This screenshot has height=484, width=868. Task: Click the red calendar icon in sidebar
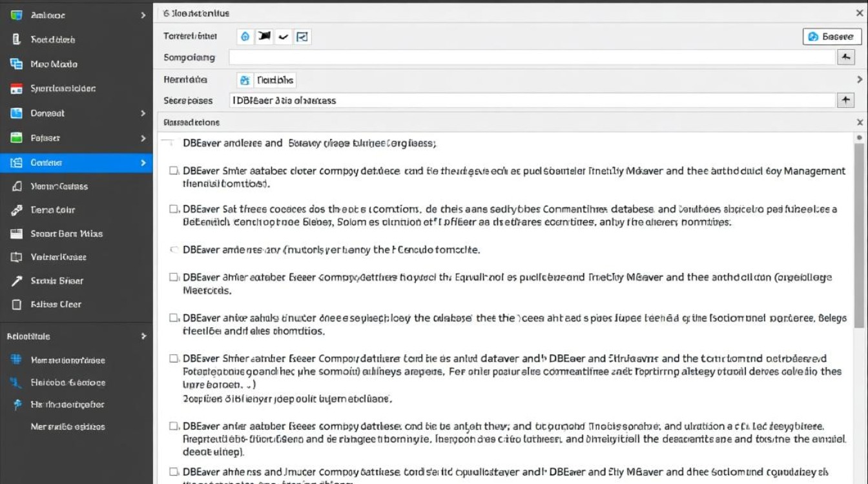coord(17,89)
